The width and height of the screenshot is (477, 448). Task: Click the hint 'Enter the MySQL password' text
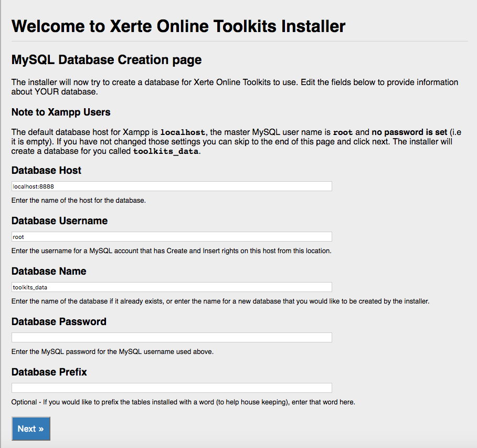point(112,352)
